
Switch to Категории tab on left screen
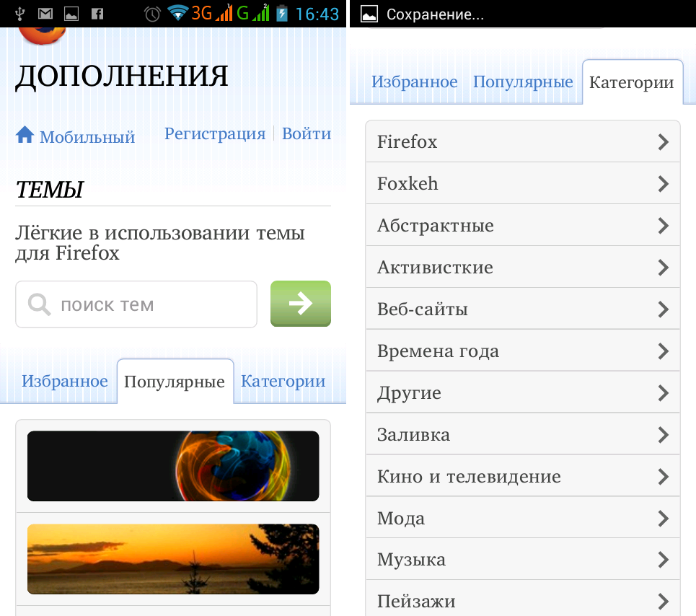coord(283,381)
